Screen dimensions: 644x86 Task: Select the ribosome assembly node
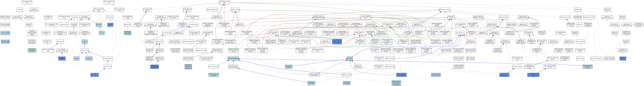213,67
